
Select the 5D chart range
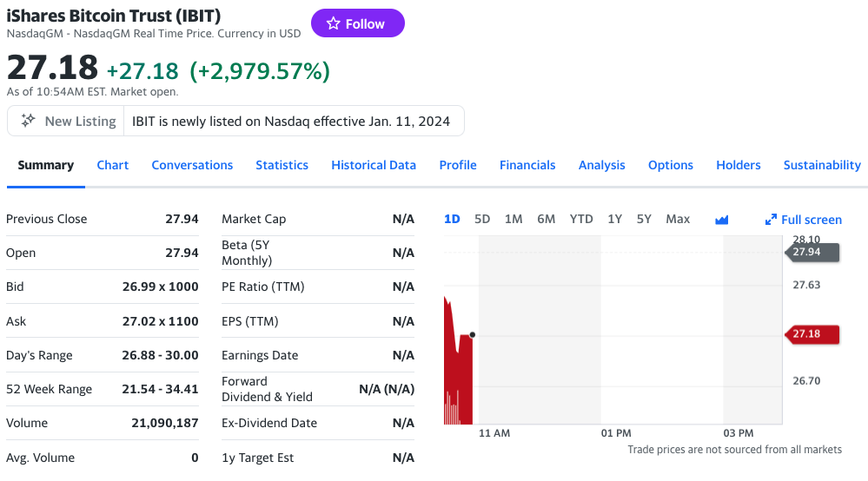pyautogui.click(x=482, y=219)
